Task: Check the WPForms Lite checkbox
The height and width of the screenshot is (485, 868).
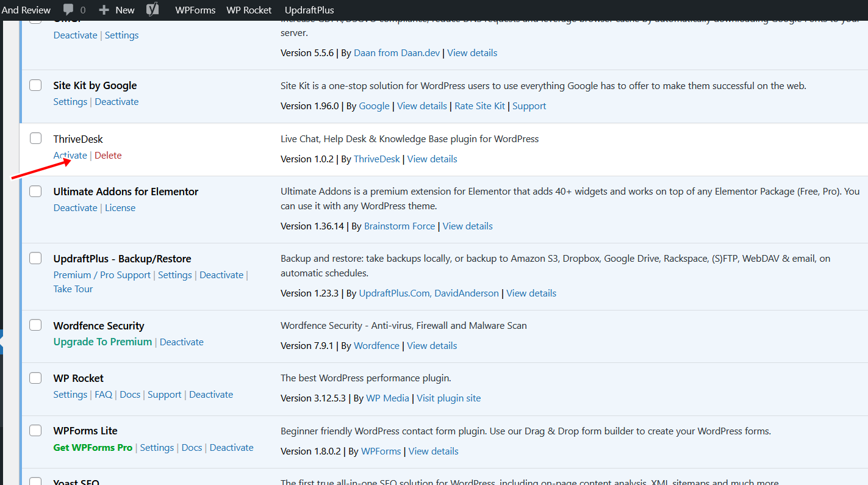Action: (x=35, y=430)
